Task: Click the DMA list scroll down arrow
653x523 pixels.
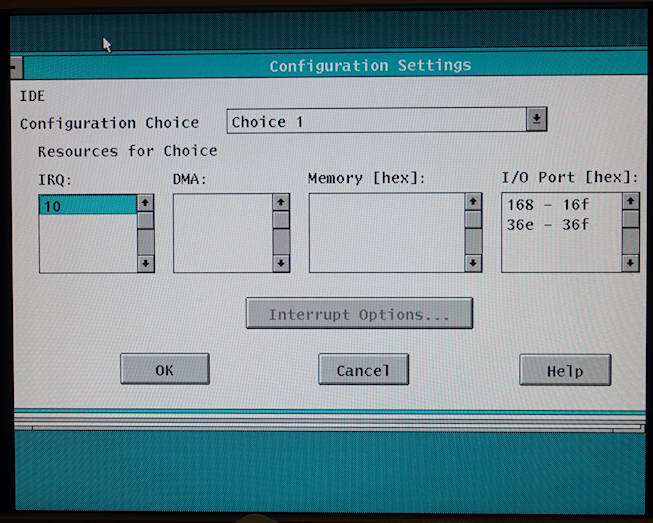Action: pyautogui.click(x=281, y=263)
